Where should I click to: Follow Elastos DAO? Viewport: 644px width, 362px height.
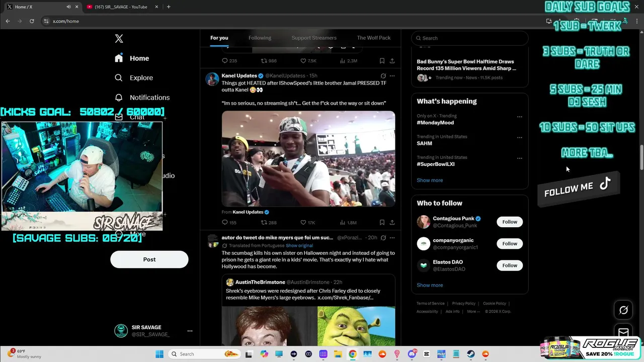pos(510,265)
